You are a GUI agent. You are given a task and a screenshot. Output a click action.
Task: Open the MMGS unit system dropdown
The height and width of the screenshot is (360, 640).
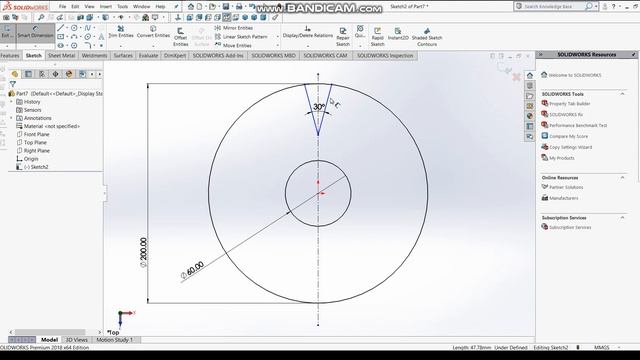(619, 347)
